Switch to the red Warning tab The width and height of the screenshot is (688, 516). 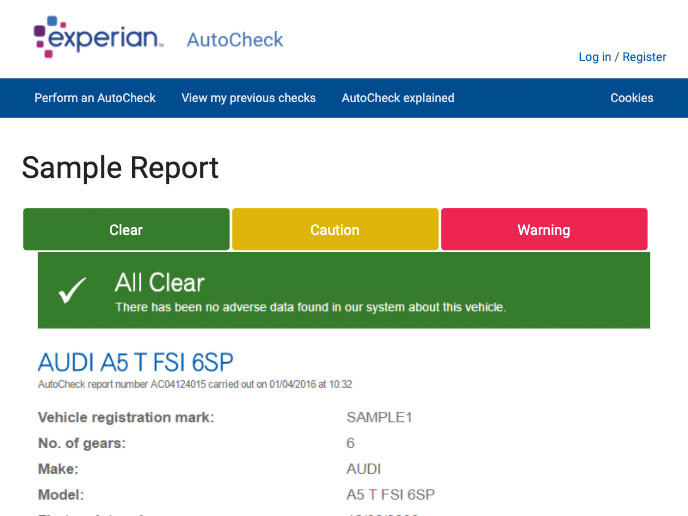544,230
